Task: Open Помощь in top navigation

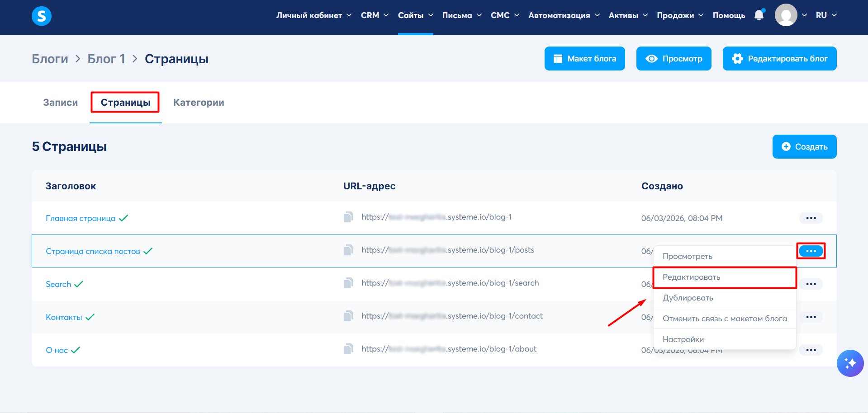Action: pos(729,15)
